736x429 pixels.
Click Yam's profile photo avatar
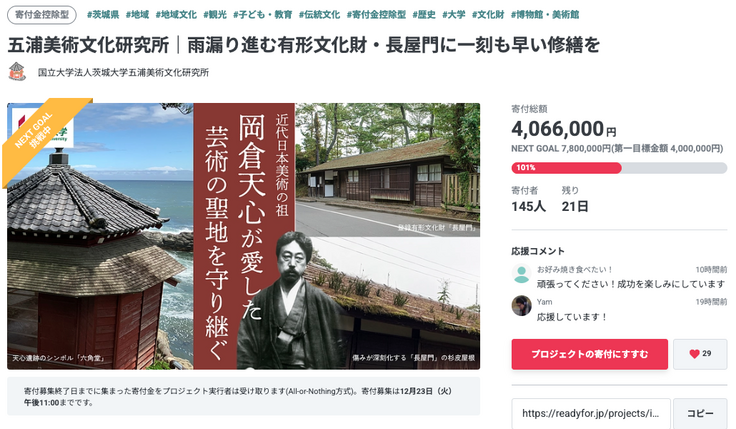pos(521,306)
